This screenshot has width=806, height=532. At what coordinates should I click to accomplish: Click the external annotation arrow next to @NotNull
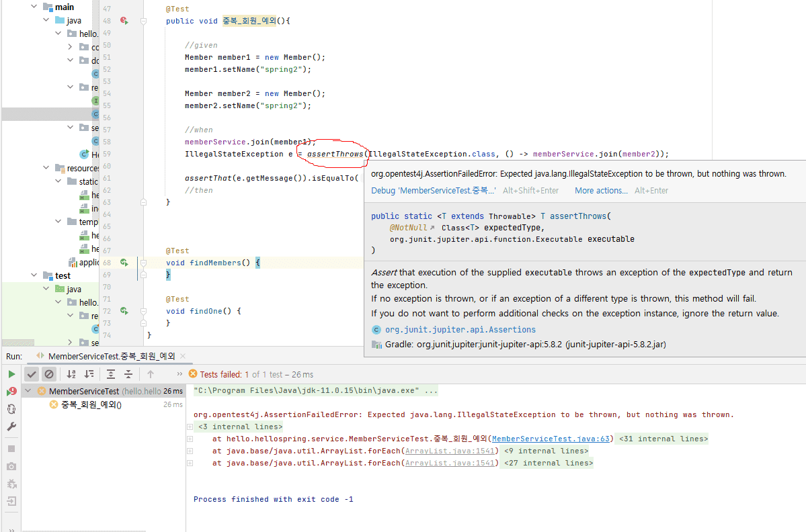pos(432,228)
